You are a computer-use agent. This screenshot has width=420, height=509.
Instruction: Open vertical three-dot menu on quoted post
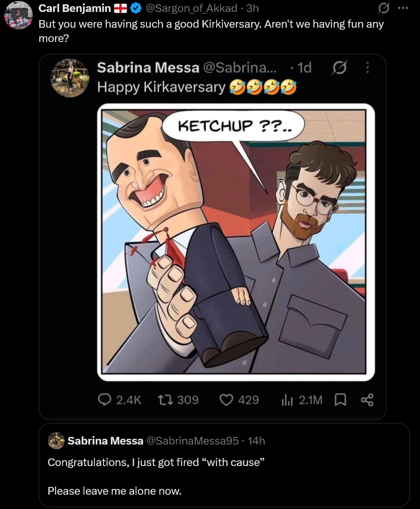pyautogui.click(x=367, y=67)
